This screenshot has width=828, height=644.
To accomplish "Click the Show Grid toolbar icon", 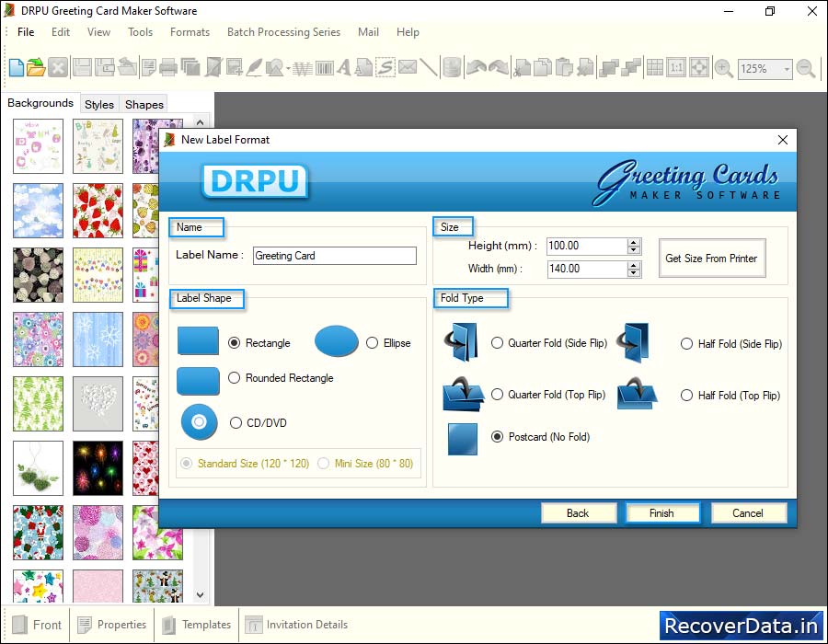I will pyautogui.click(x=655, y=68).
